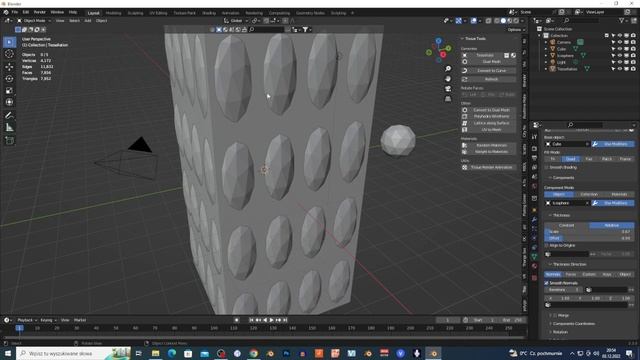The width and height of the screenshot is (640, 360).
Task: Open the Object Data green triangle tab
Action: point(534,256)
